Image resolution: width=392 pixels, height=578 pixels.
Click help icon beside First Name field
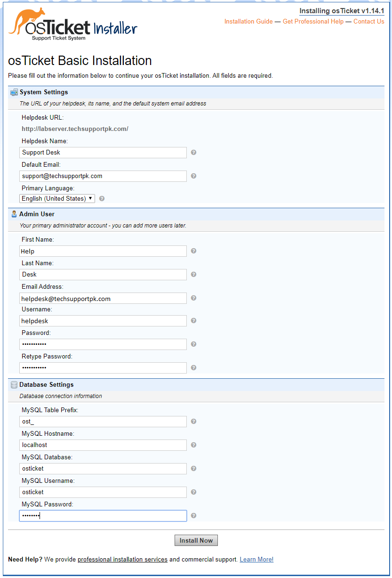pos(193,251)
